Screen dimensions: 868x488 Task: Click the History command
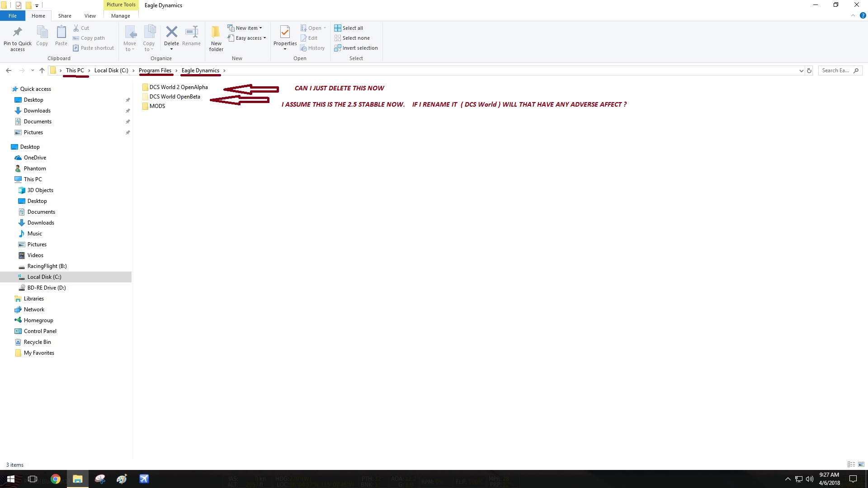(x=312, y=48)
